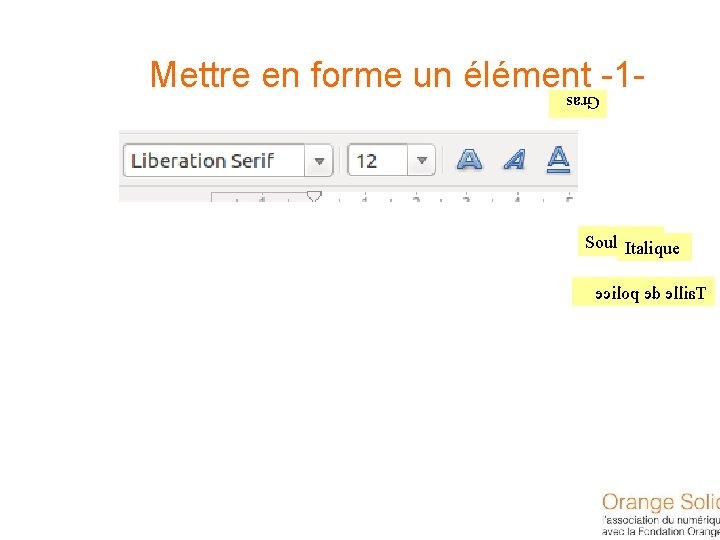Screen dimensions: 720x540
Task: Click the Underline A icon
Action: [x=558, y=160]
